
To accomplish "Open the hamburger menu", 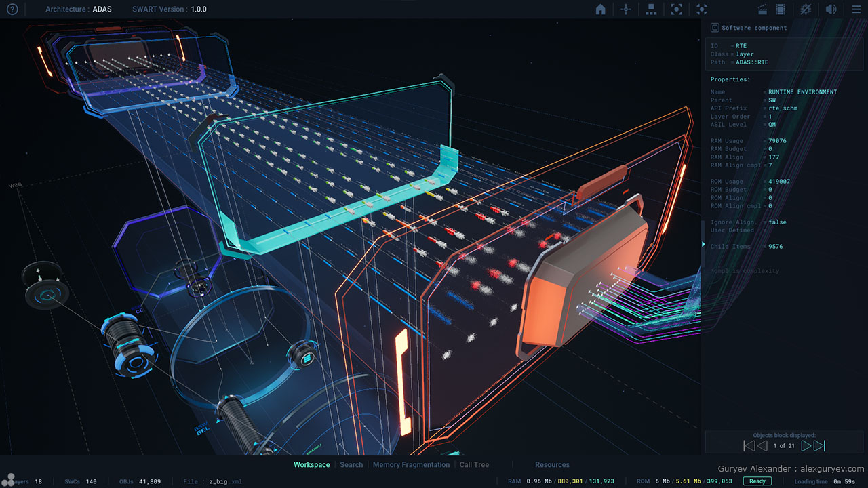I will [855, 9].
